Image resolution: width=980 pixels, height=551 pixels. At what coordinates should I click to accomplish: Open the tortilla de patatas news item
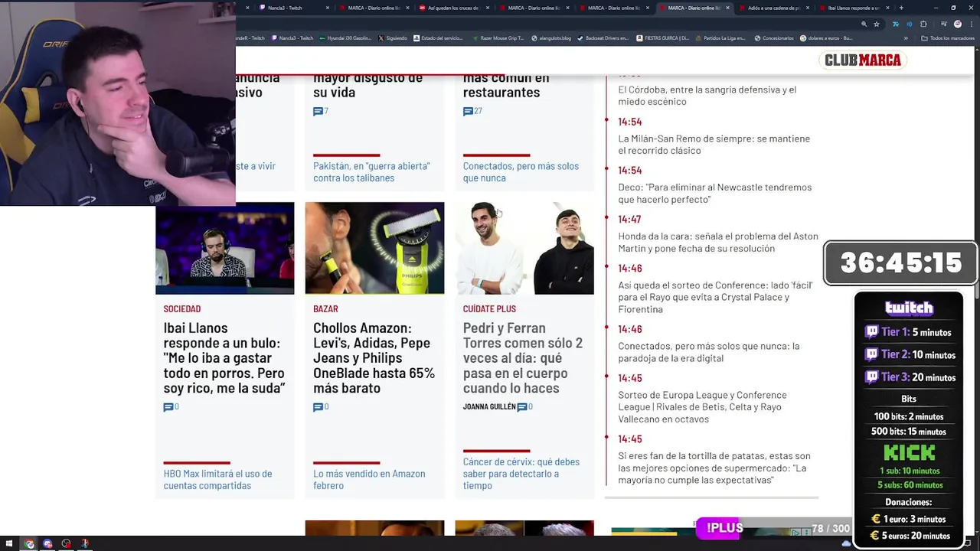714,468
